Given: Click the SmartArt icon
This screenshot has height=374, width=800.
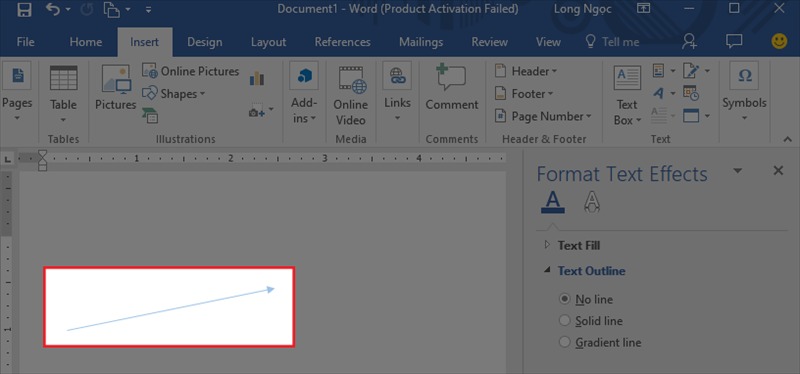Looking at the screenshot, I should tap(150, 116).
